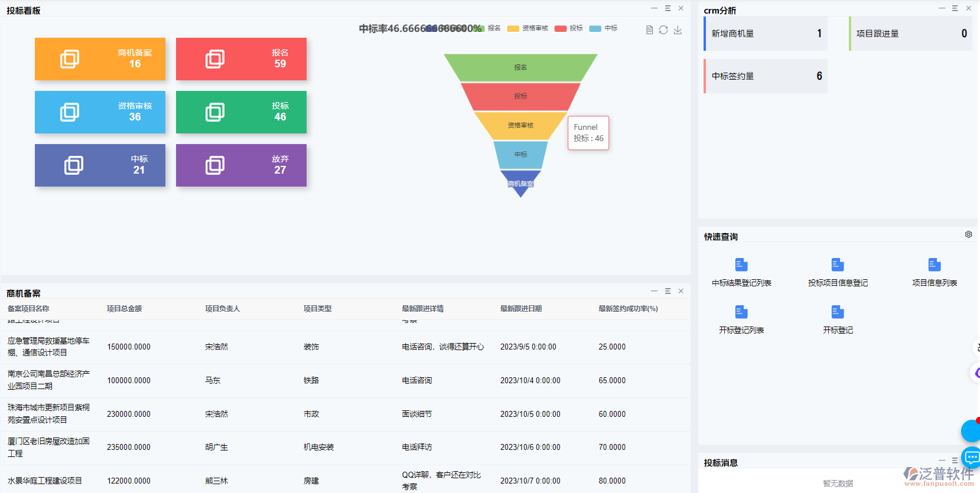Click the 中标 21 statistic card
This screenshot has height=493, width=980.
click(100, 165)
